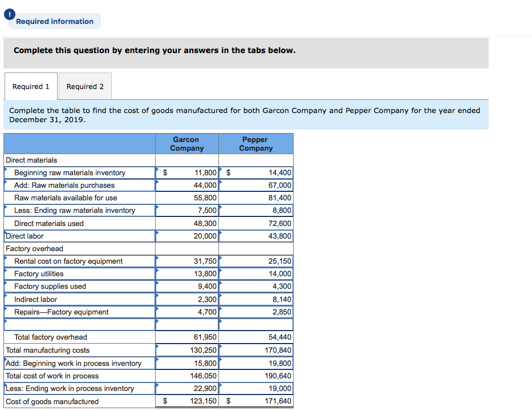Click Garcon cost of goods manufactured 123,150
532x411 pixels.
(187, 401)
